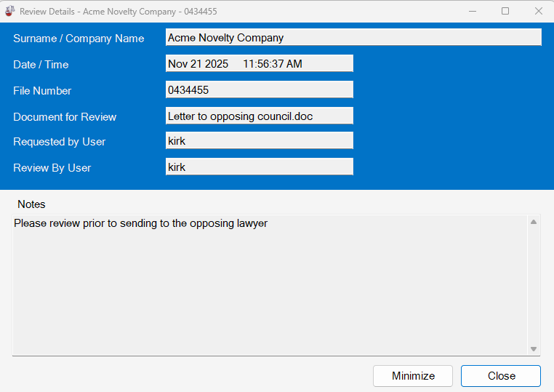This screenshot has height=392, width=554.
Task: Maximize the Review Details window
Action: 505,12
